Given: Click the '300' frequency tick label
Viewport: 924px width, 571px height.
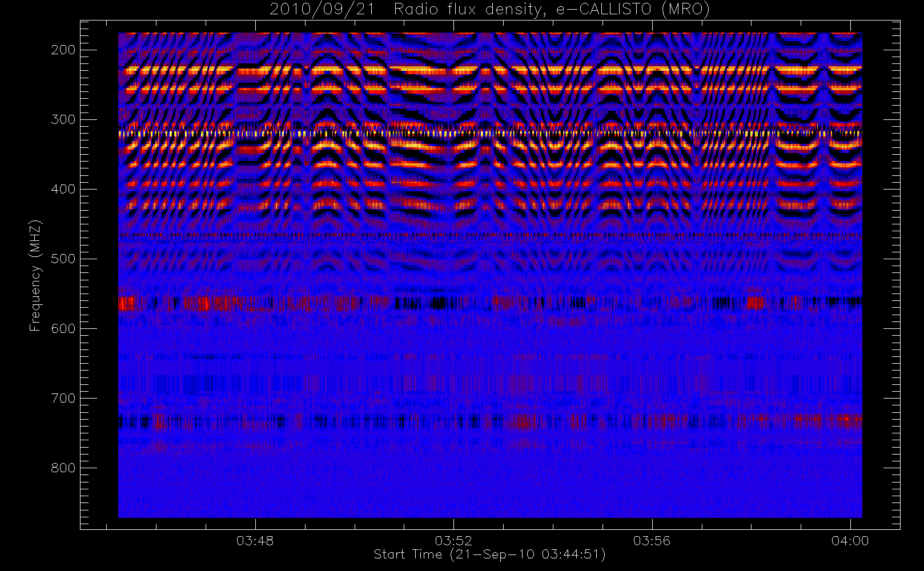Looking at the screenshot, I should tap(63, 119).
